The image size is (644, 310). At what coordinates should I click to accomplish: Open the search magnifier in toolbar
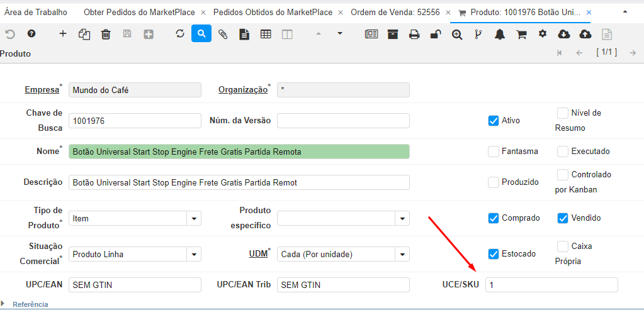coord(201,34)
